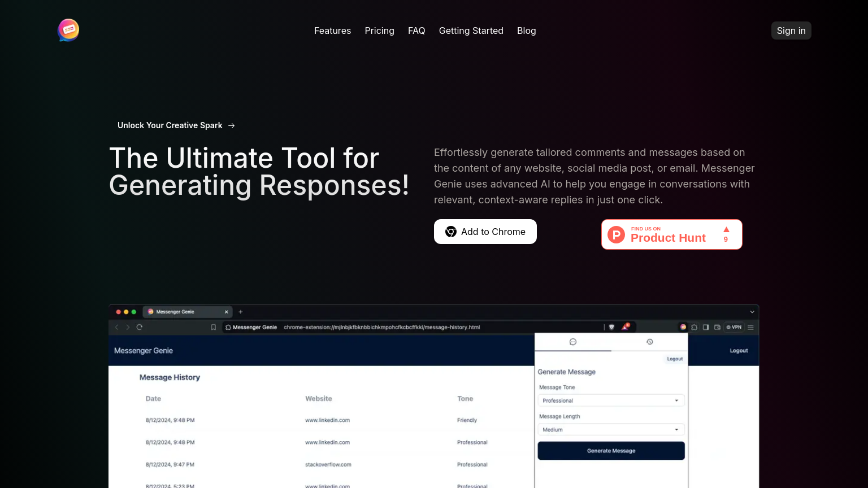Expand the Message Tone dropdown

[611, 400]
